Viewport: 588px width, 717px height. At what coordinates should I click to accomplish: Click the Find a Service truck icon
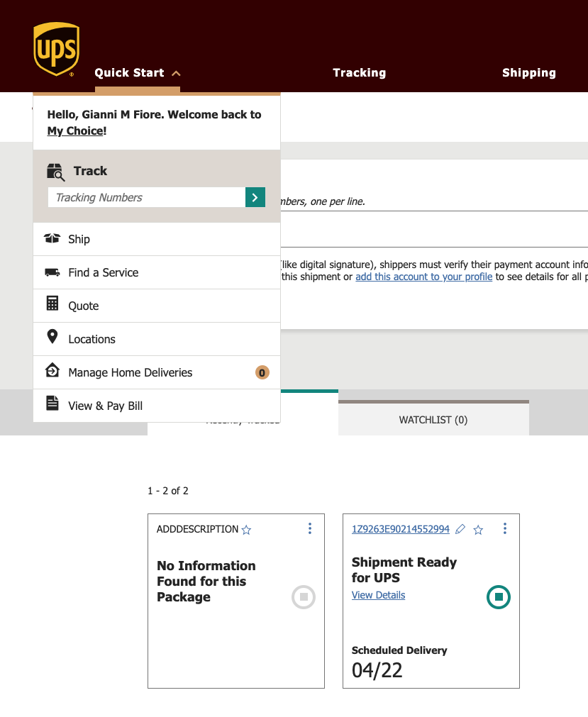52,272
